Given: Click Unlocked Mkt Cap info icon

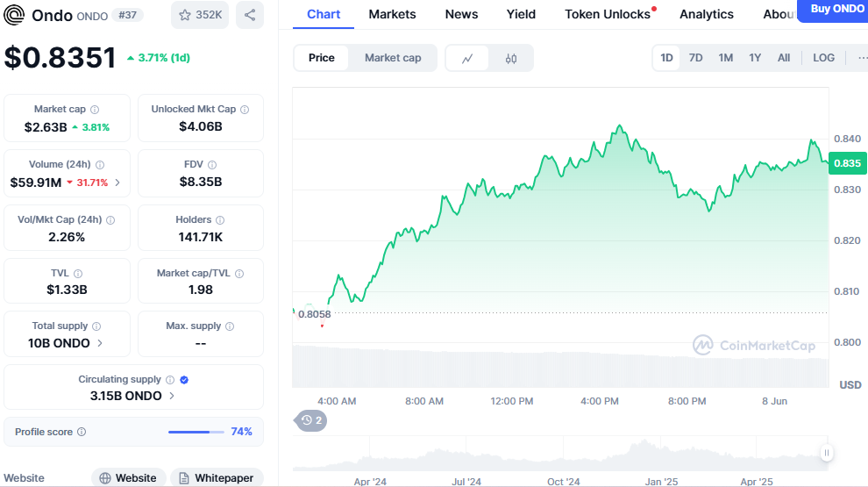Looking at the screenshot, I should tap(245, 110).
